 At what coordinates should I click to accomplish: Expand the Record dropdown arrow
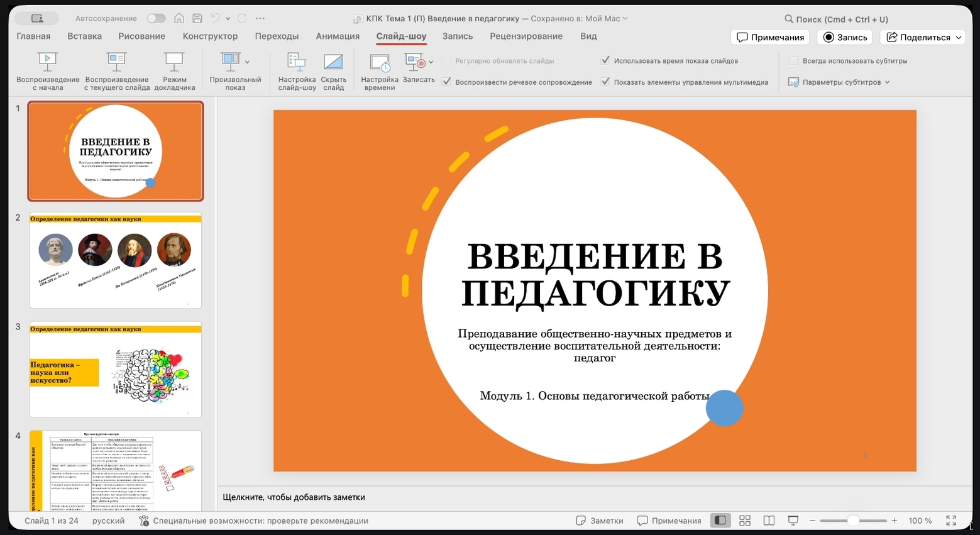431,62
